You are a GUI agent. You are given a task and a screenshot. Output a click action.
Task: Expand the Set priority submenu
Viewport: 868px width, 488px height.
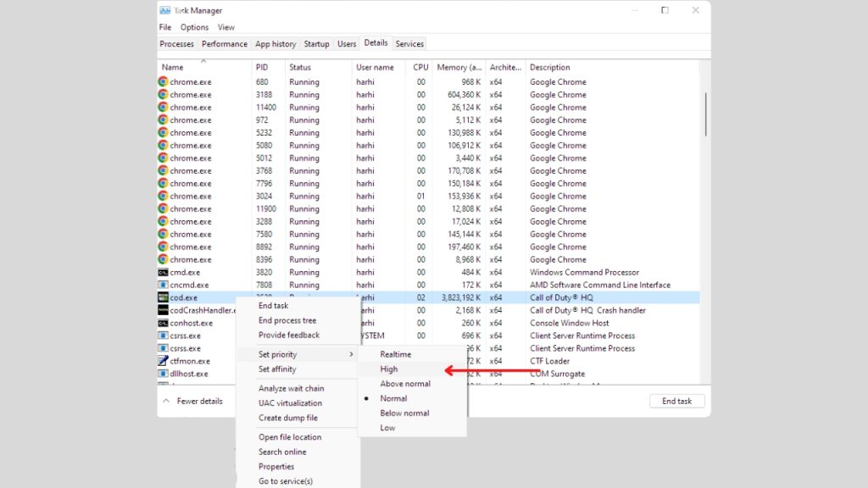pyautogui.click(x=298, y=355)
